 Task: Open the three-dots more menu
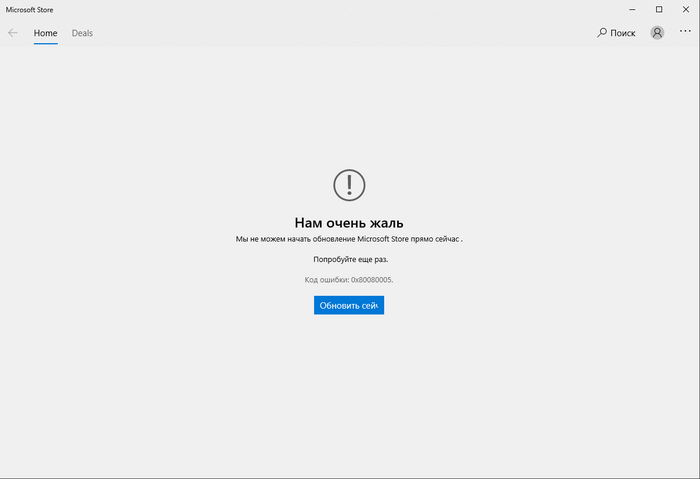point(685,31)
